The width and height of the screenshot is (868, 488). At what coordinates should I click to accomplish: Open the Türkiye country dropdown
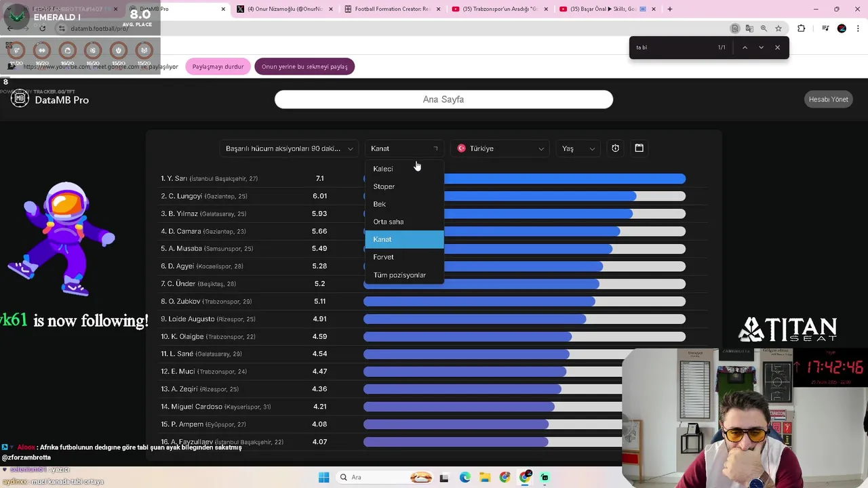(500, 148)
